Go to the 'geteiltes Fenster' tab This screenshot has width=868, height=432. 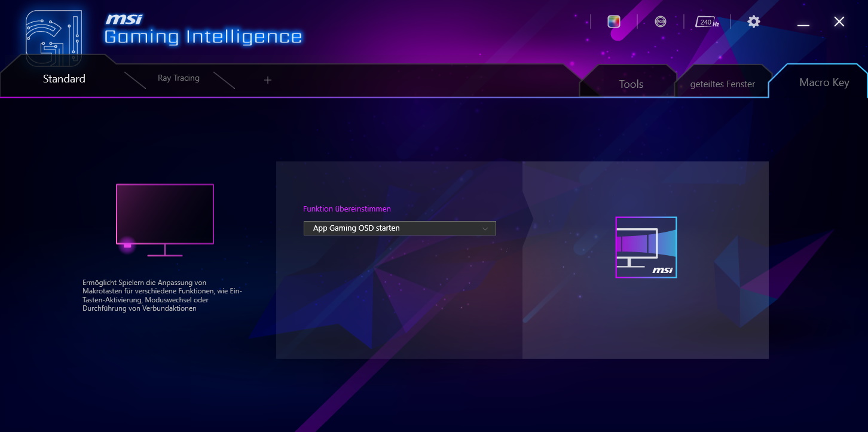[x=722, y=84]
